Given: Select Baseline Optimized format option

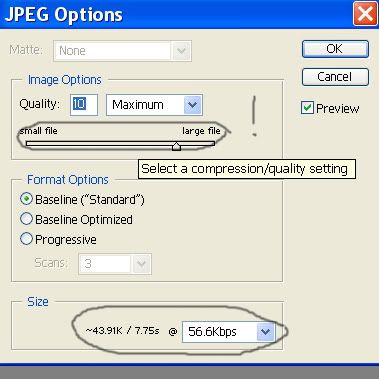Looking at the screenshot, I should (76, 219).
